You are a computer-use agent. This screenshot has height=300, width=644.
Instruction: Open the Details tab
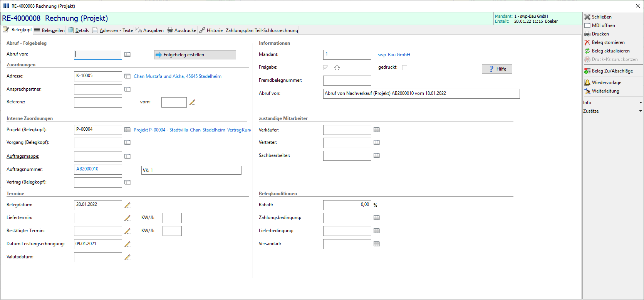(x=79, y=30)
